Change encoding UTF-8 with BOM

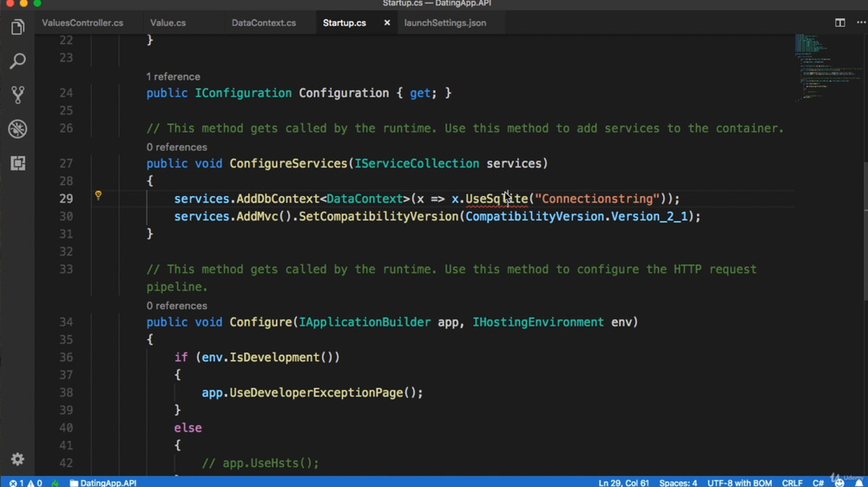coord(739,483)
